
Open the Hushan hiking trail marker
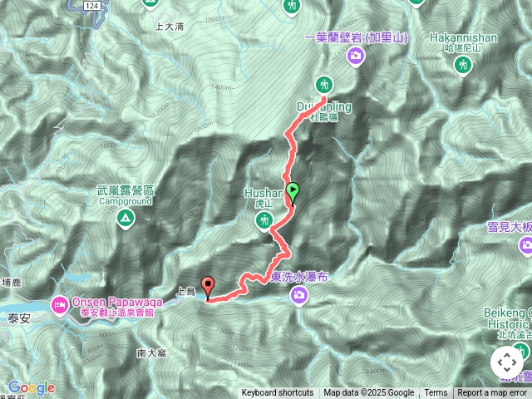pyautogui.click(x=264, y=221)
